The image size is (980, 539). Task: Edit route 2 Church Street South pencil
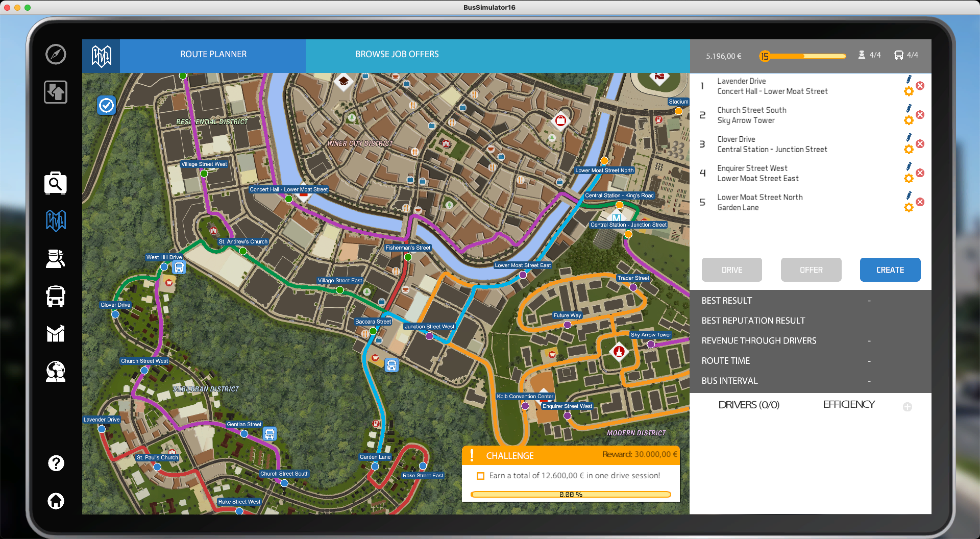coord(909,108)
